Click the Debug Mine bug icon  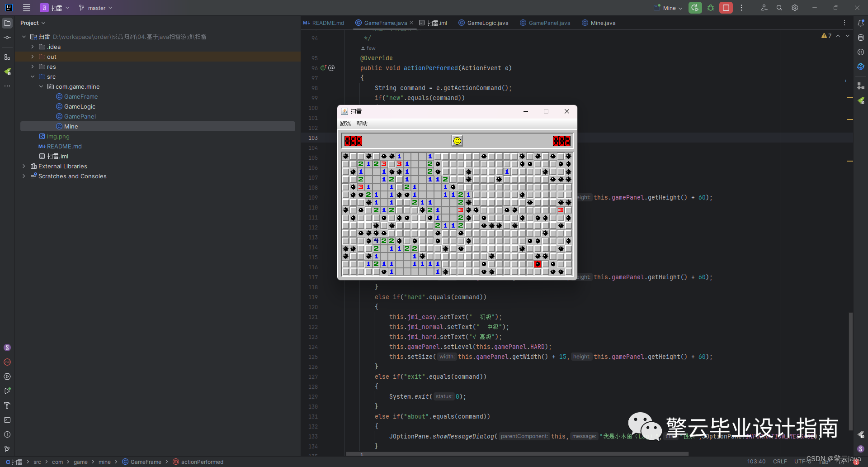711,8
